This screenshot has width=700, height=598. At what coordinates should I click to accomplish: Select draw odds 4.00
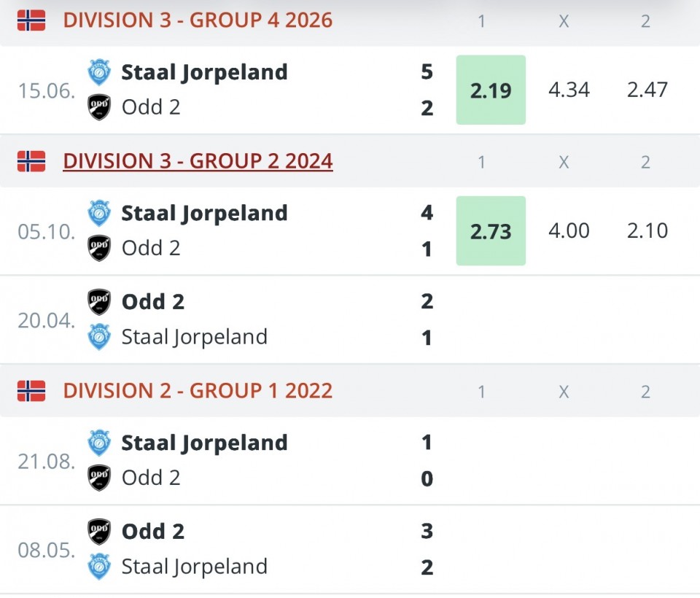[569, 231]
